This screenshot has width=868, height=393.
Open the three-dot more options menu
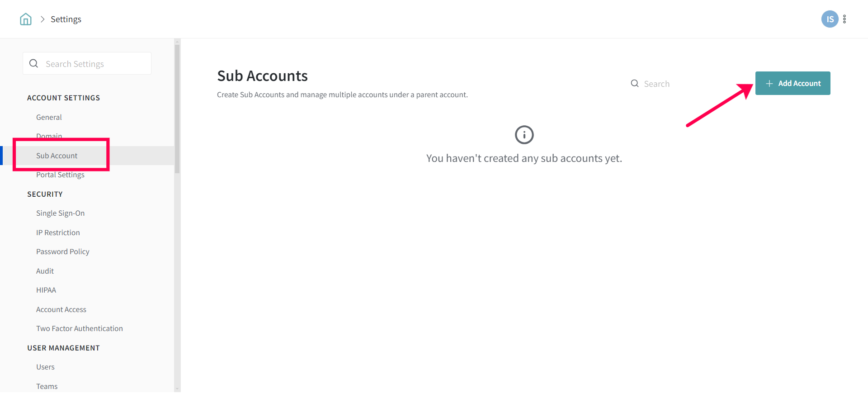click(x=844, y=19)
